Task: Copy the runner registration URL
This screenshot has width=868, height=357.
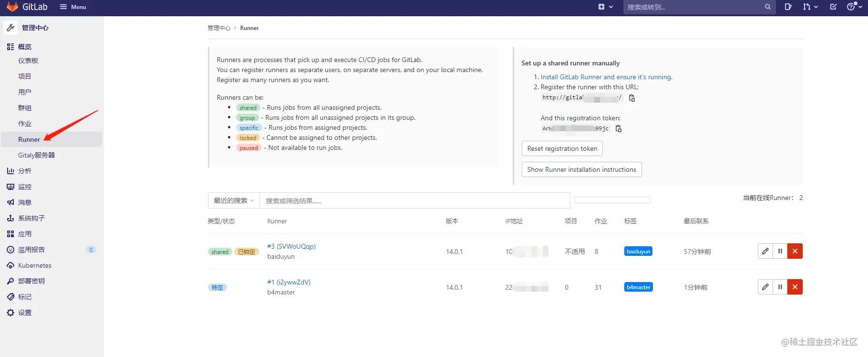Action: (632, 98)
